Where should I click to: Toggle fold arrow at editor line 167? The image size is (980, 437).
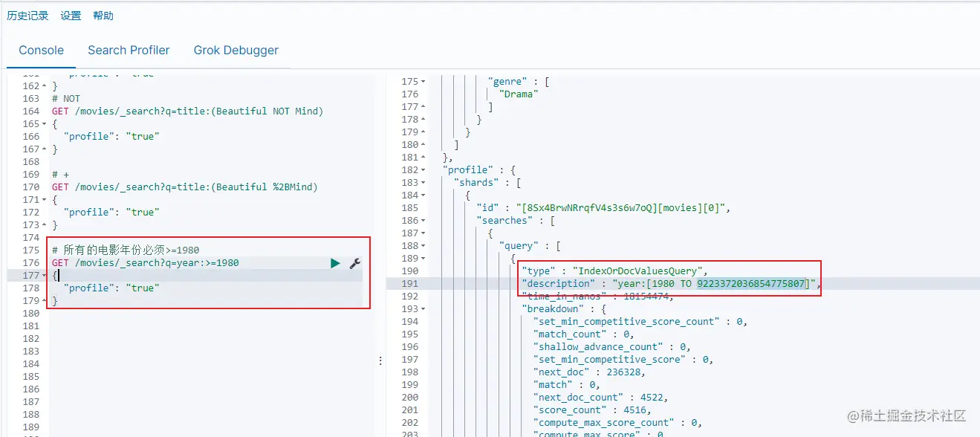point(43,149)
